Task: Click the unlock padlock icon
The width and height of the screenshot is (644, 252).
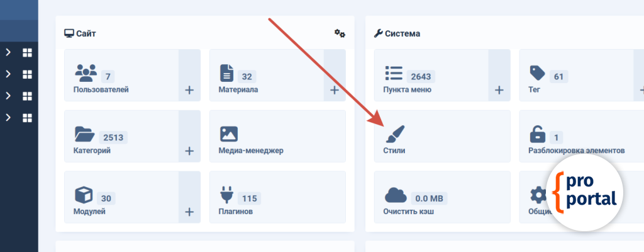Action: [x=537, y=134]
